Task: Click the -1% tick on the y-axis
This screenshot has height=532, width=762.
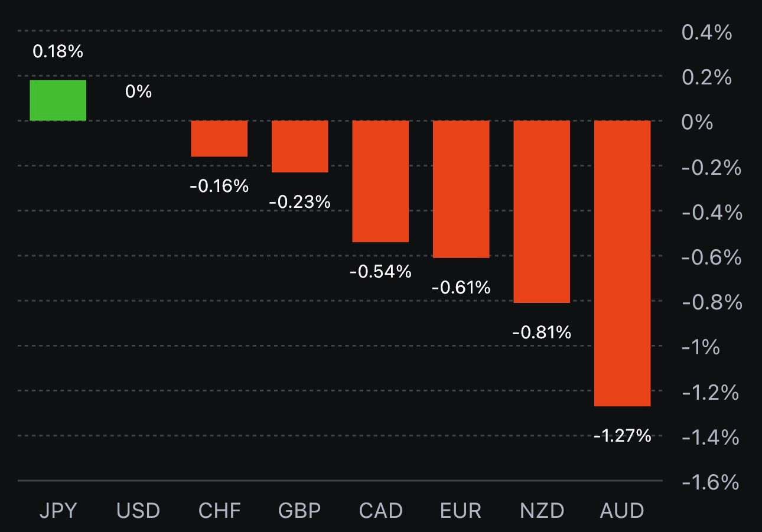Action: pos(701,347)
